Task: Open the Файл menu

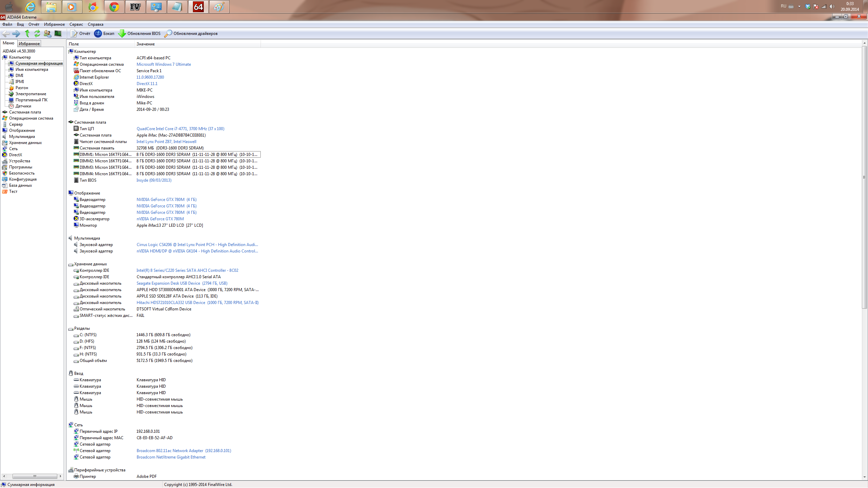Action: click(7, 24)
